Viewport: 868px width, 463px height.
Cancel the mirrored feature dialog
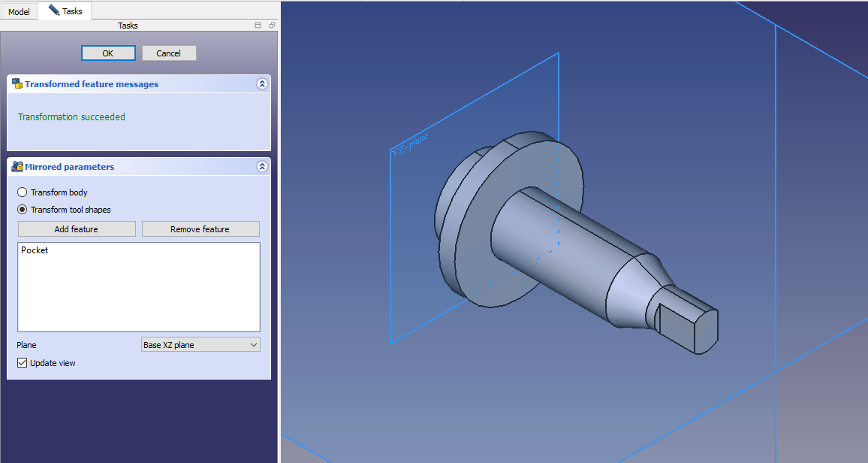[169, 53]
